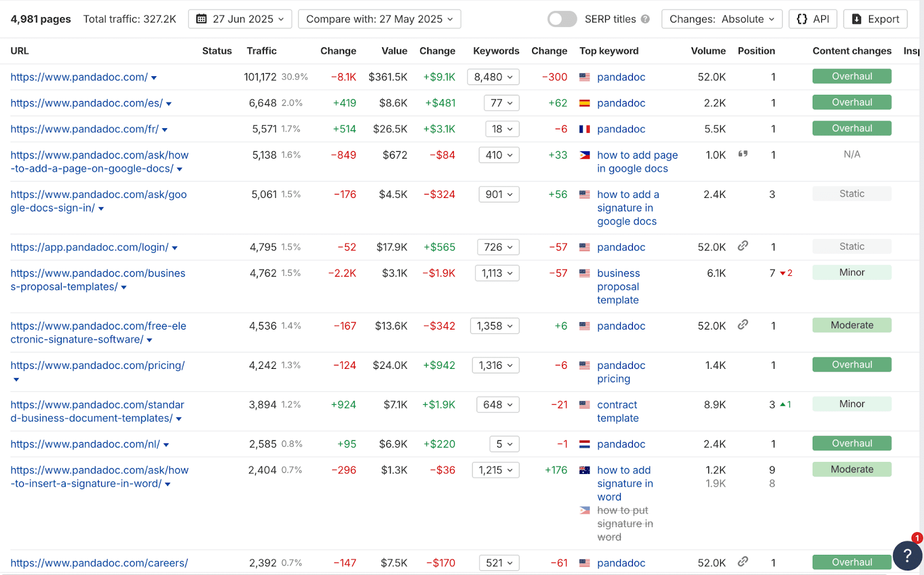
Task: Expand the 648 keywords dropdown
Action: 498,405
